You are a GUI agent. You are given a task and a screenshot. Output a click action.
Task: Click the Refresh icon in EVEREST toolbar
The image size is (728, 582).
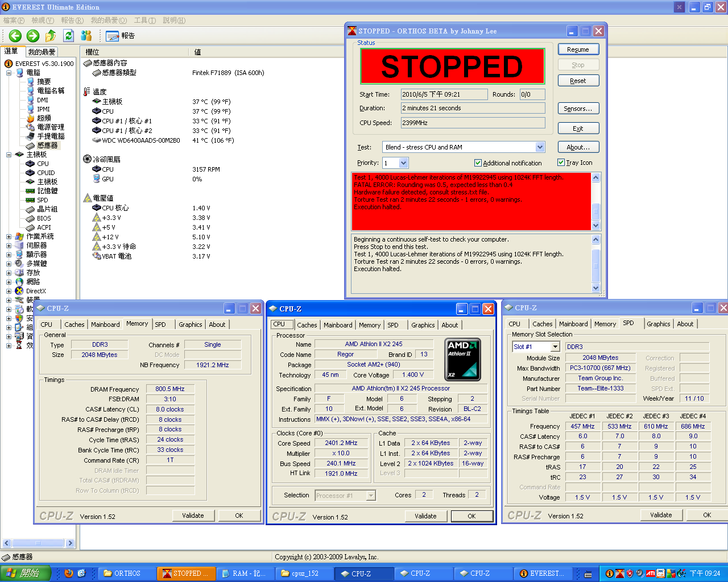[x=68, y=36]
